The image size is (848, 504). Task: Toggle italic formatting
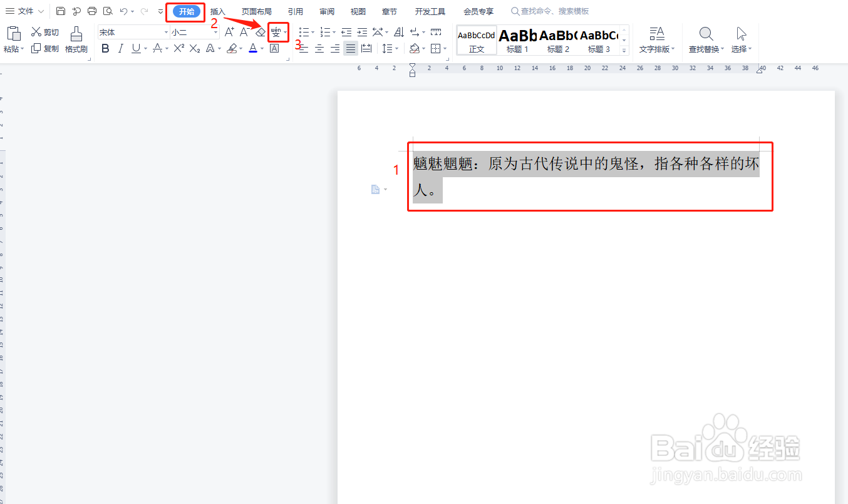click(x=120, y=48)
